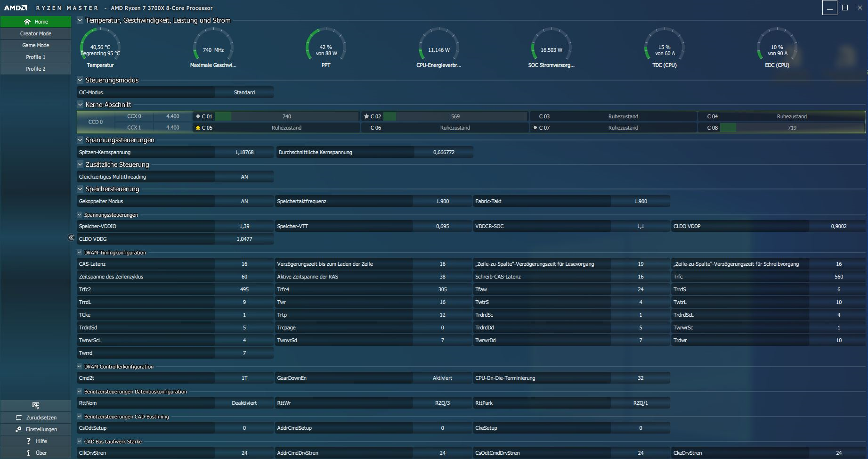Click Gleichzeitiges Multithreading value AN
Screen dimensions: 868x459
(x=244, y=177)
